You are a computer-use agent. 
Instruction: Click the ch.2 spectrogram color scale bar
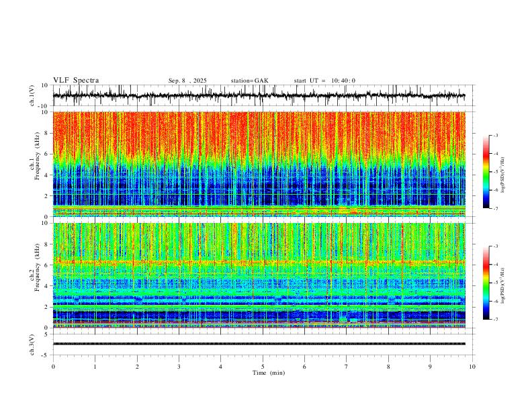[486, 283]
